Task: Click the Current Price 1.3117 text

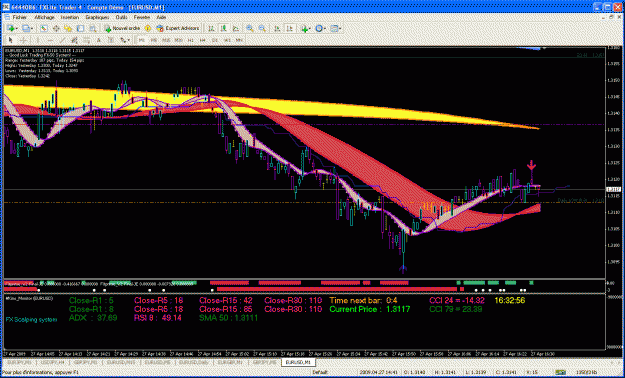Action: [370, 309]
